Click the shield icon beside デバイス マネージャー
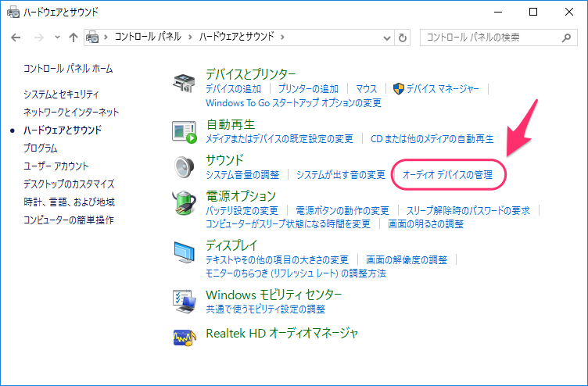588x386 pixels. pos(399,89)
